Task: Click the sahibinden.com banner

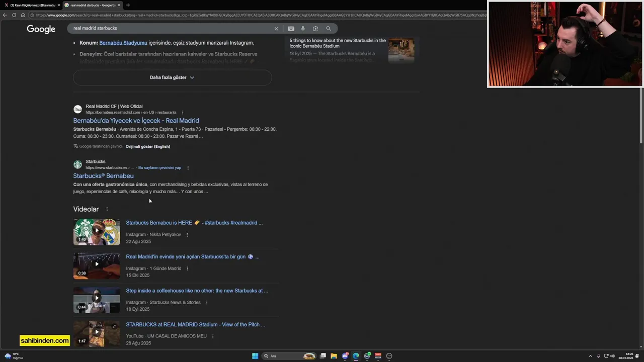Action: click(x=45, y=340)
